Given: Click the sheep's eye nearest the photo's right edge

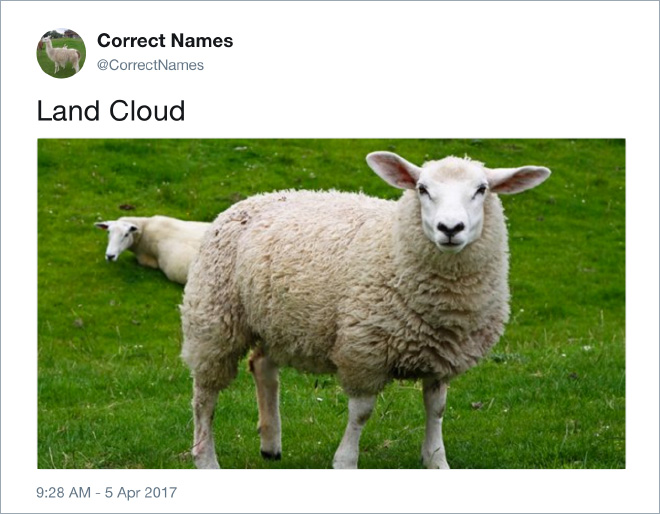Looking at the screenshot, I should [x=480, y=191].
